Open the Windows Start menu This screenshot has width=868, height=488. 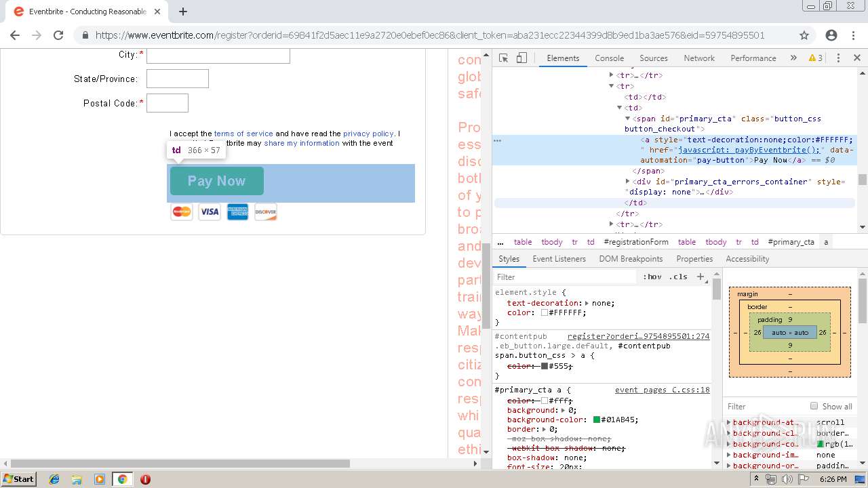[19, 479]
